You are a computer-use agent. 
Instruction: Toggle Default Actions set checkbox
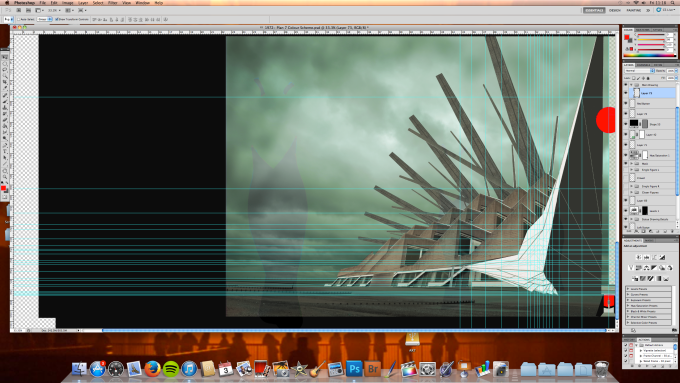[x=626, y=345]
